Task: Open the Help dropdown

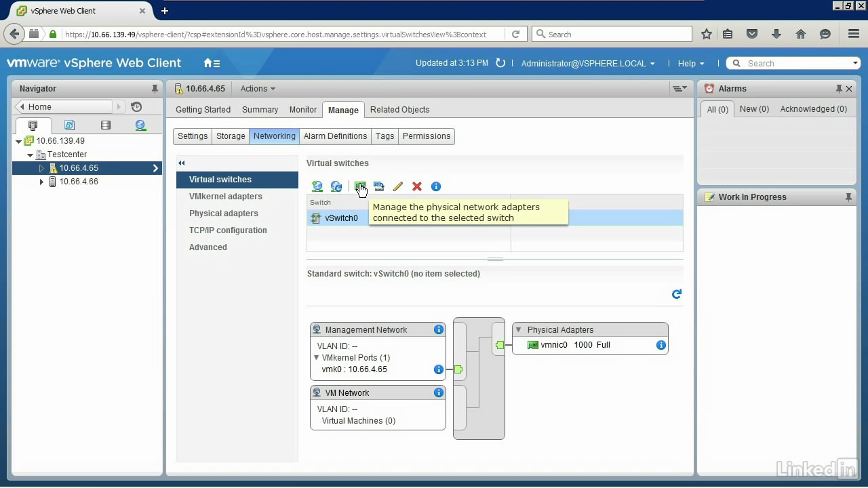Action: (690, 63)
